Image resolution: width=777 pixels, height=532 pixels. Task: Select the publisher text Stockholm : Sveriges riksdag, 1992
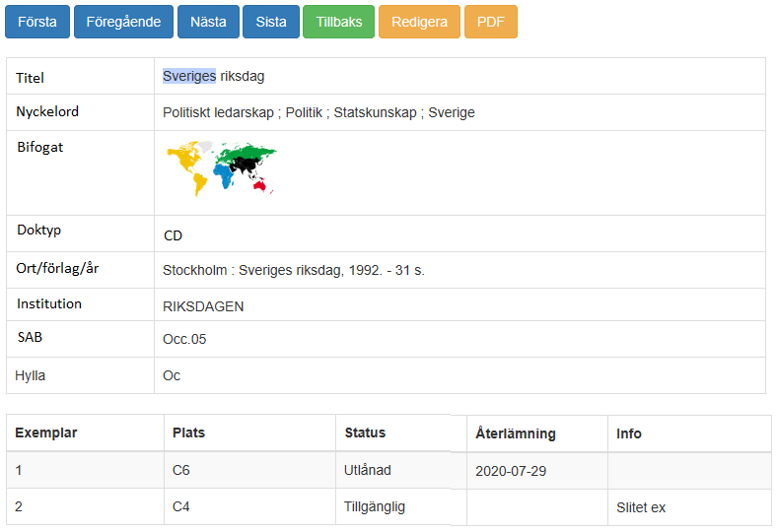point(272,270)
